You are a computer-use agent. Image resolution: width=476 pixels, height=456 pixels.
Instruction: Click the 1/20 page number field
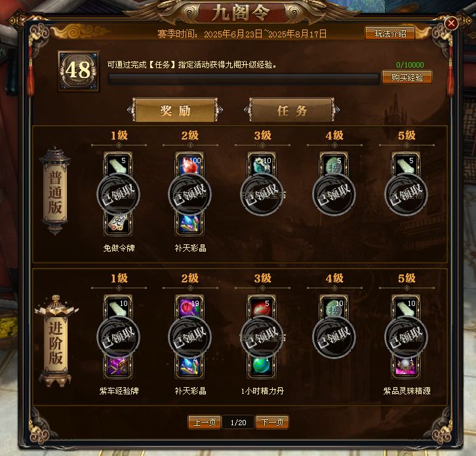click(x=238, y=423)
